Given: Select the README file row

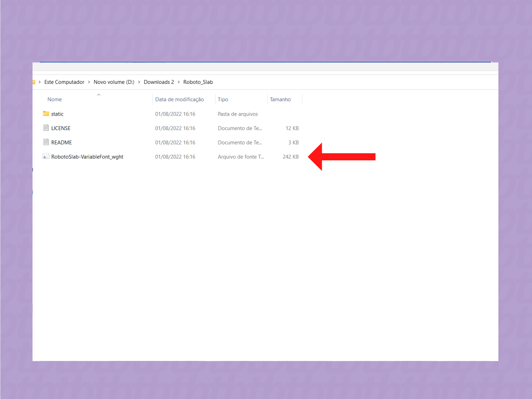Looking at the screenshot, I should pyautogui.click(x=61, y=142).
